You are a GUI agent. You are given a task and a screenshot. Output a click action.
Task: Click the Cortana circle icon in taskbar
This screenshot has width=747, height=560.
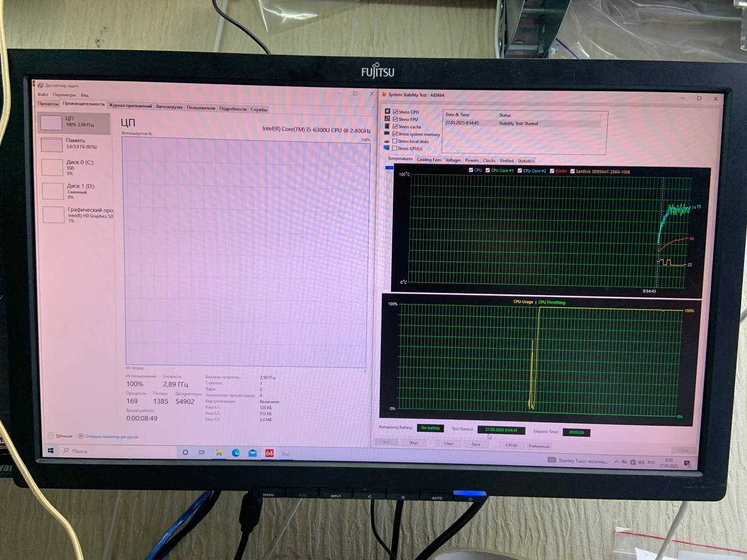click(x=186, y=453)
